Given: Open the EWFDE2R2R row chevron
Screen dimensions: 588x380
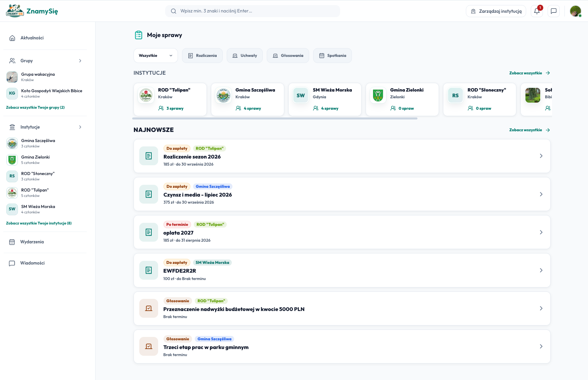Looking at the screenshot, I should coord(541,270).
